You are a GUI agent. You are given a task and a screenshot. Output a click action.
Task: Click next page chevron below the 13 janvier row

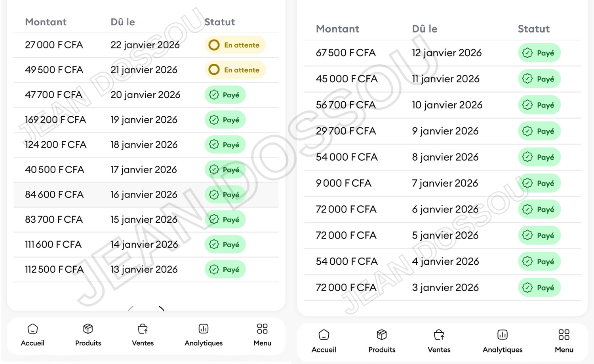coord(162,309)
